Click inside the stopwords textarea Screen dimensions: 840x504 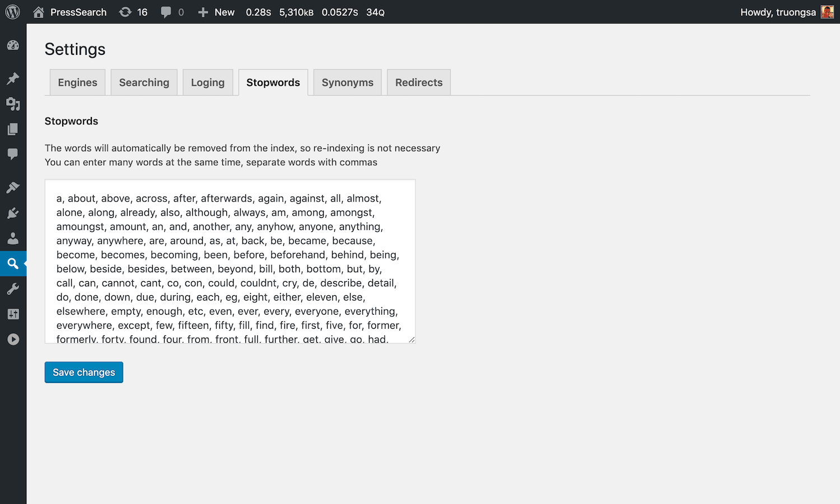(230, 262)
